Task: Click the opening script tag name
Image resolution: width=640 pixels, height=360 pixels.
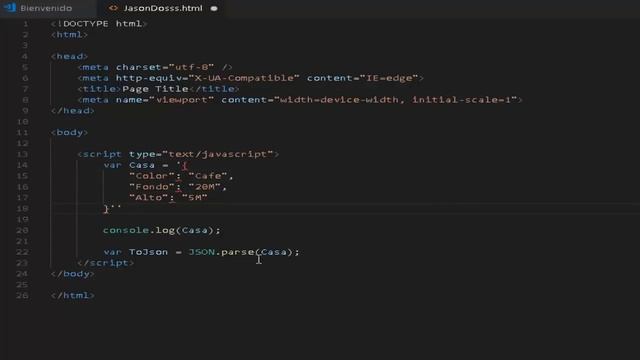Action: 102,154
